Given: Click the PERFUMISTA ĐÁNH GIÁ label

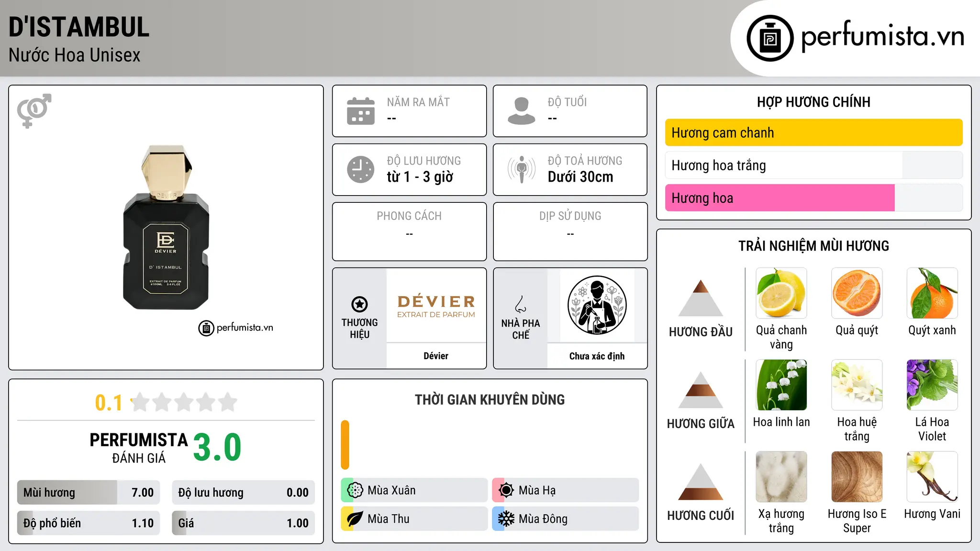Looking at the screenshot, I should tap(139, 448).
